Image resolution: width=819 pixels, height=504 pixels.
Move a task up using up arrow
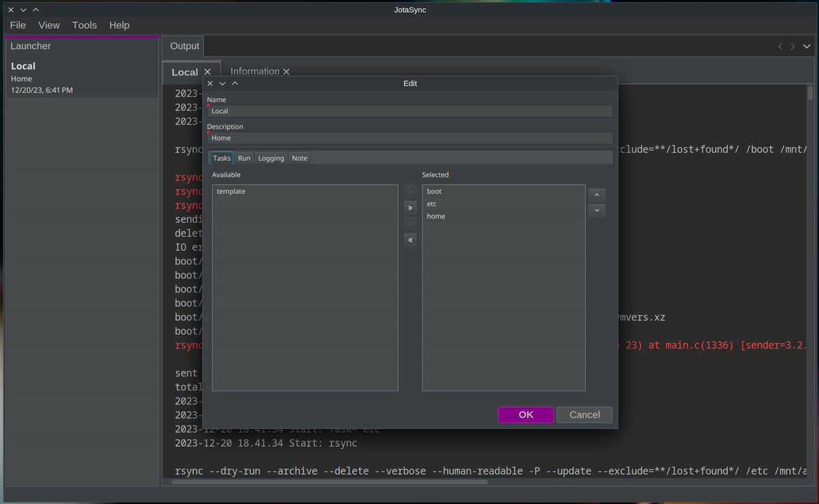coord(597,194)
